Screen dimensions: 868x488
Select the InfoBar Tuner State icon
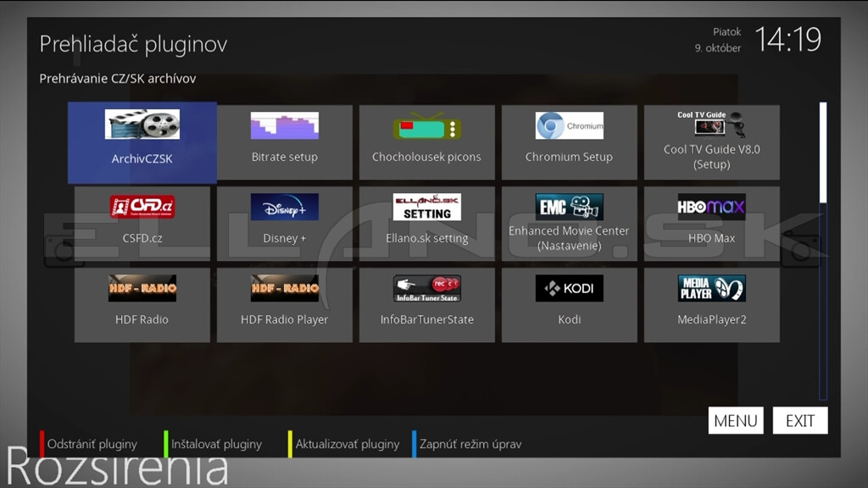(427, 288)
